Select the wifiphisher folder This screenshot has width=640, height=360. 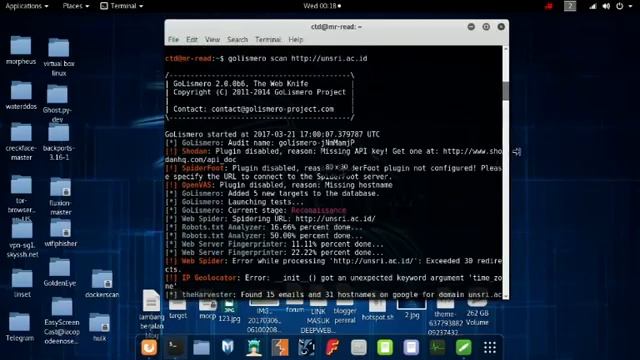60,233
